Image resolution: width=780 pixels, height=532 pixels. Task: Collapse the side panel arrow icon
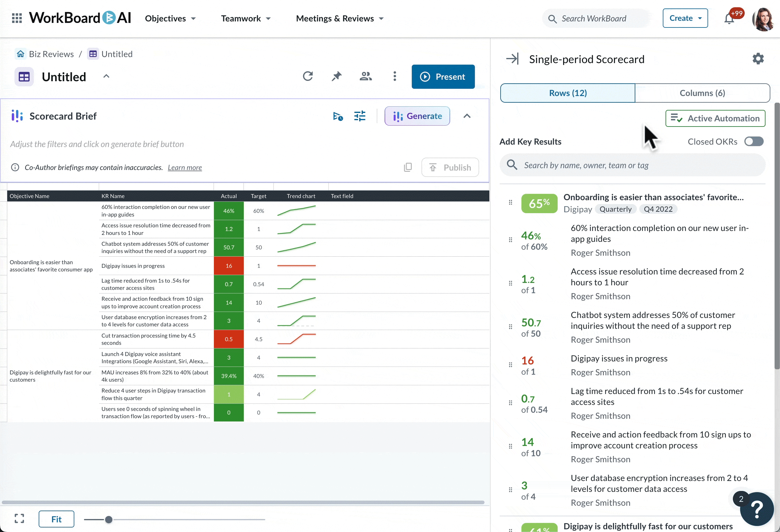[513, 59]
